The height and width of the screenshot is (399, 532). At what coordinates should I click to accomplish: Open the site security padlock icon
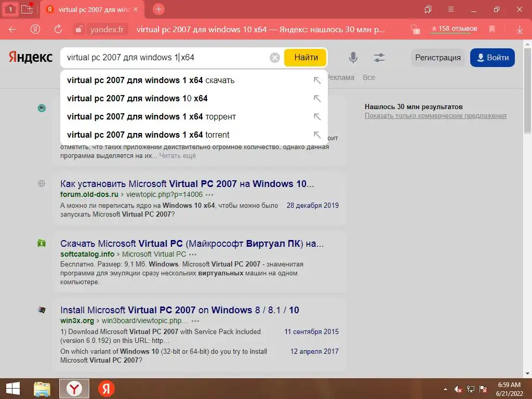coord(78,30)
